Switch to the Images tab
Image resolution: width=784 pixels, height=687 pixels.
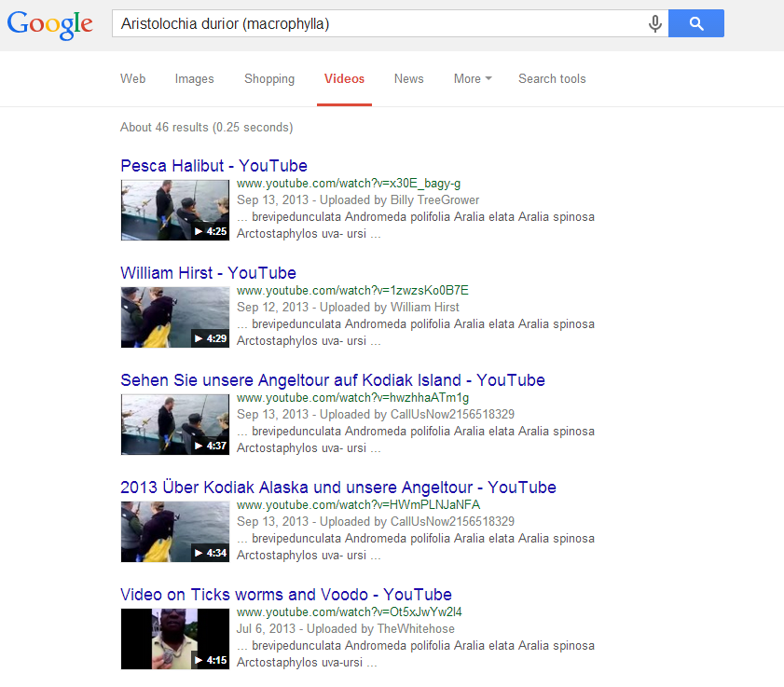(194, 79)
